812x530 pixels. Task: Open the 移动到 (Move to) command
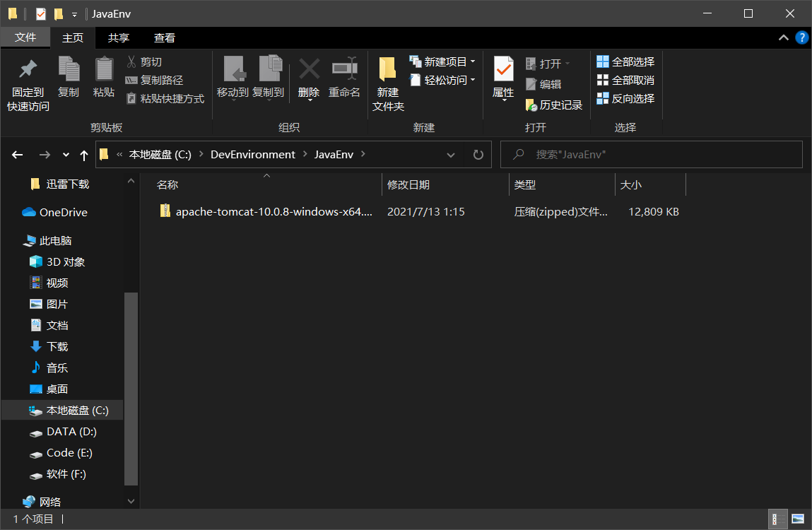(x=233, y=78)
